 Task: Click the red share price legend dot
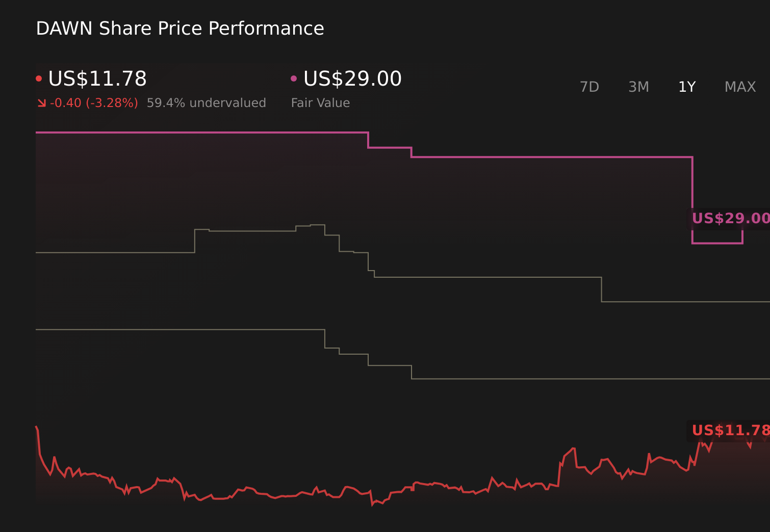tap(39, 77)
